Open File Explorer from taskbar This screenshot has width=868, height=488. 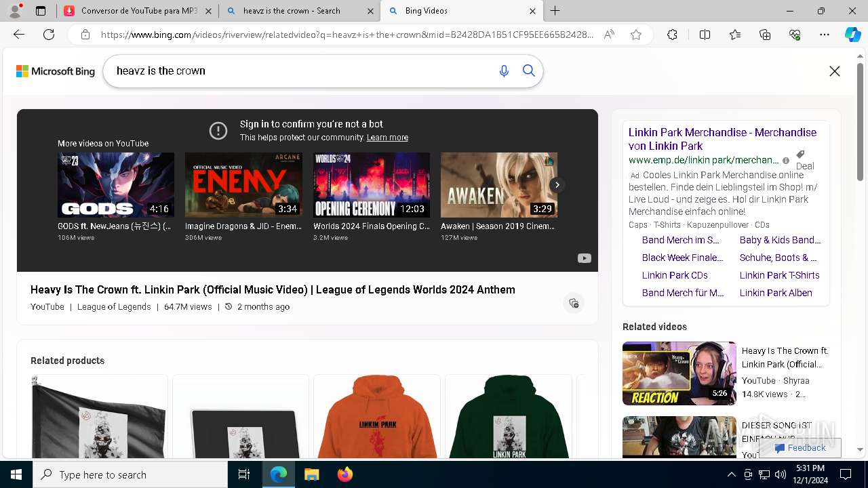click(311, 474)
